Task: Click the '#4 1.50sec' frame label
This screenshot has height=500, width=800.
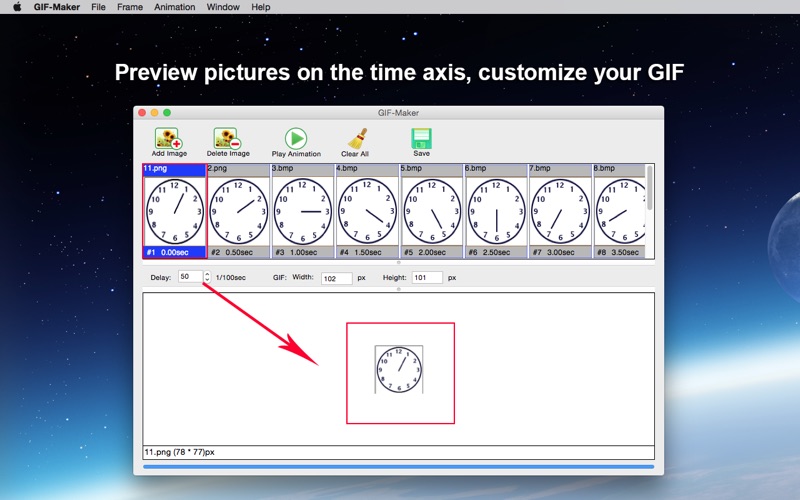Action: [x=360, y=252]
